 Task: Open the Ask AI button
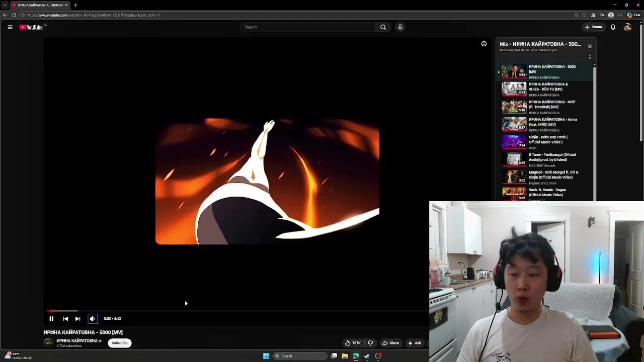pyautogui.click(x=415, y=343)
